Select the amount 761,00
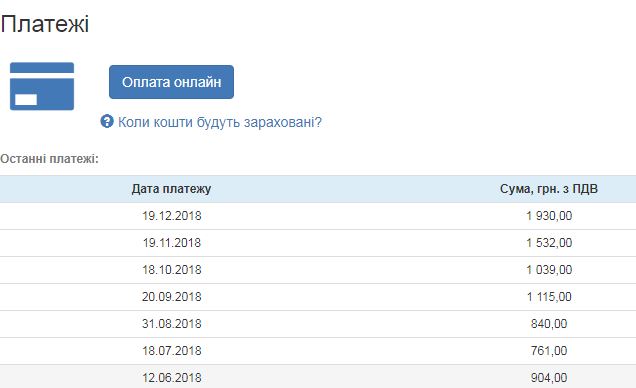Viewport: 636px width, 388px height. click(549, 351)
